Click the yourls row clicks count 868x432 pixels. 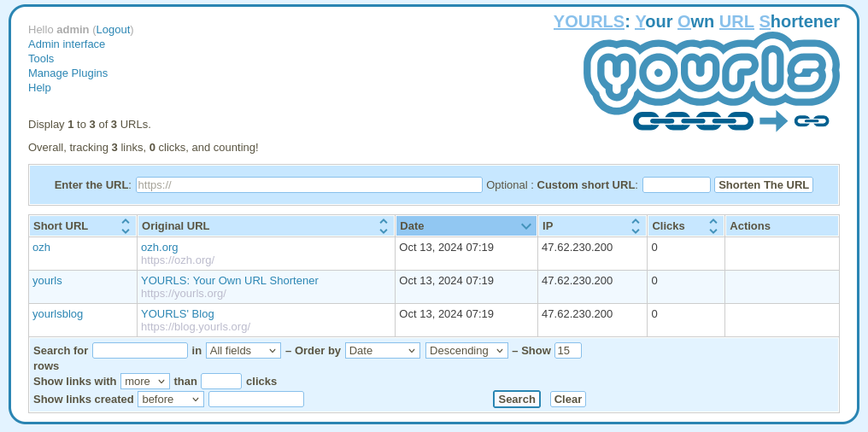click(654, 280)
